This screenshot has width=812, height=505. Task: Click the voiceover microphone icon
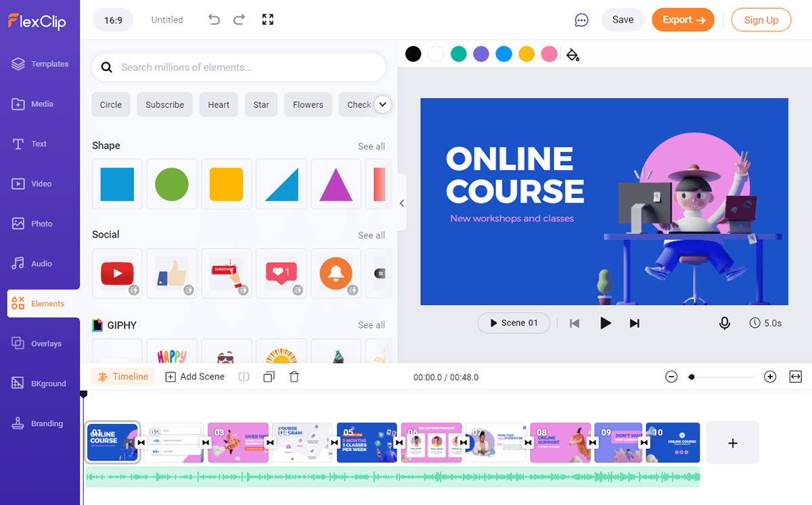coord(724,323)
